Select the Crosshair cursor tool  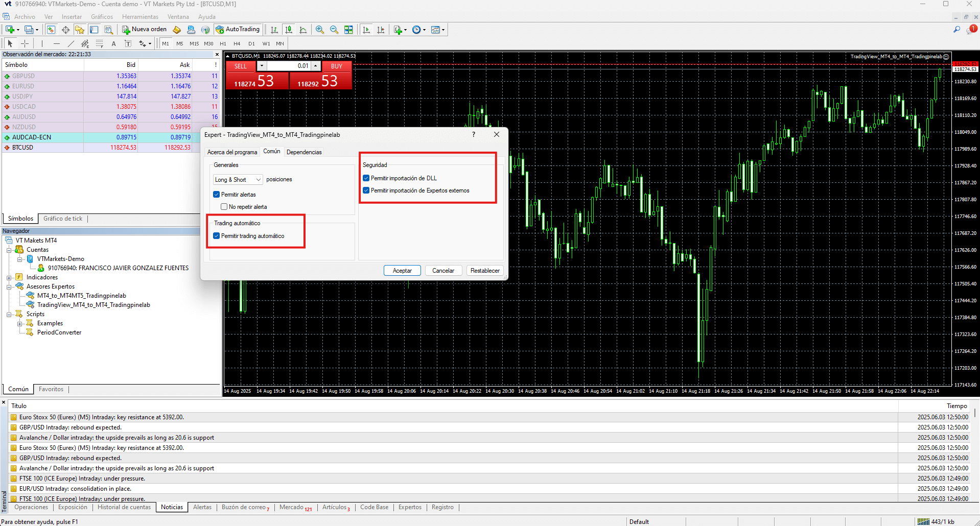pos(25,43)
